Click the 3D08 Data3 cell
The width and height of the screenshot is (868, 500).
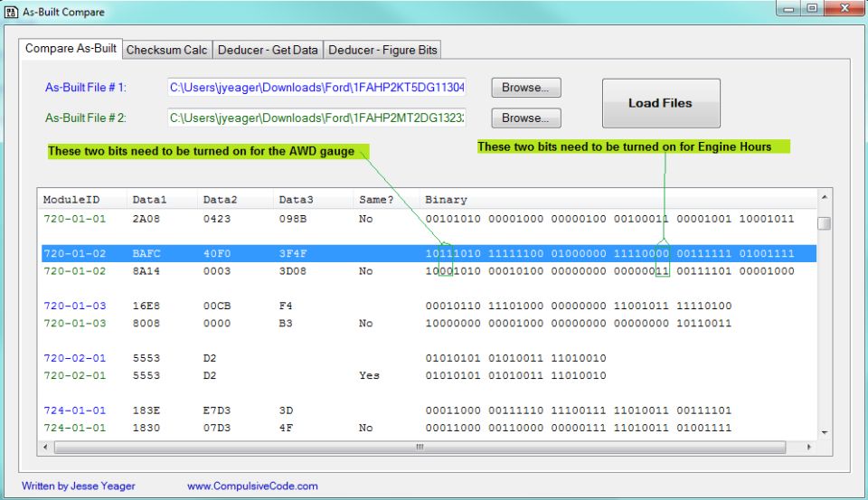coord(293,270)
